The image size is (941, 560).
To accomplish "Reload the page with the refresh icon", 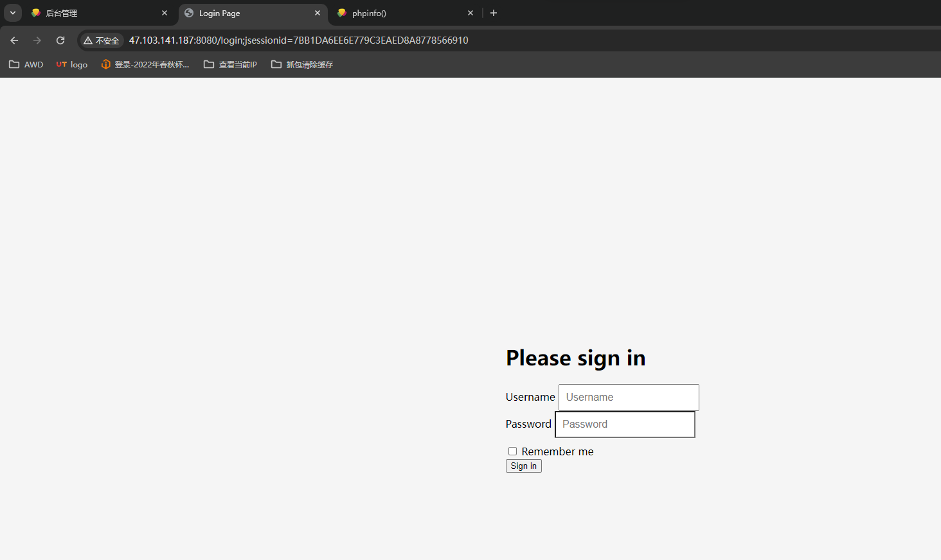I will coord(60,40).
